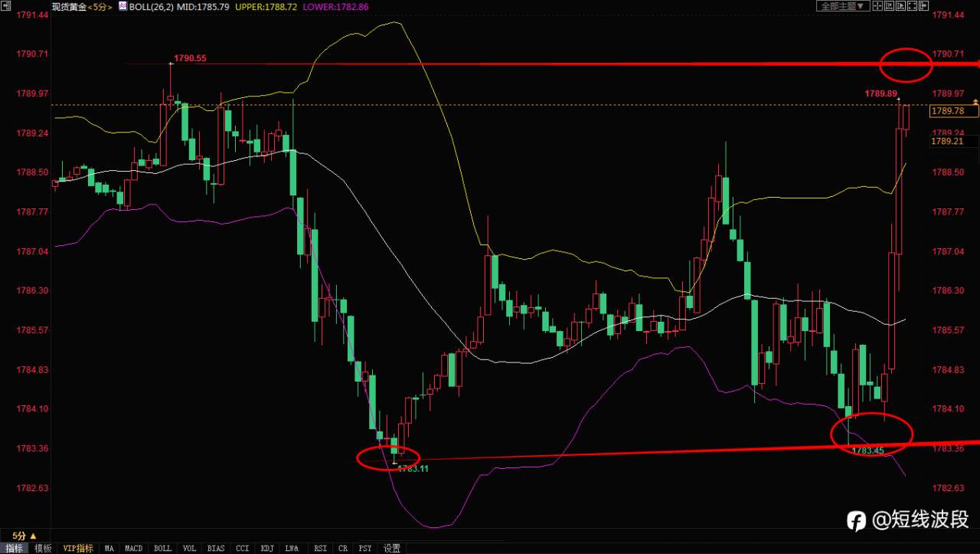
Task: Click 1785.57 on the left price axis
Action: pyautogui.click(x=33, y=330)
